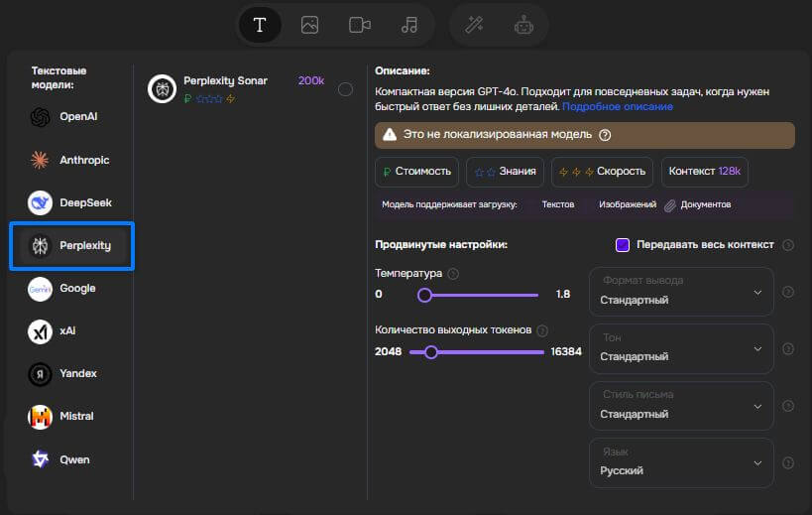Open DeepSeek in the models sidebar
The height and width of the screenshot is (515, 812).
click(71, 202)
